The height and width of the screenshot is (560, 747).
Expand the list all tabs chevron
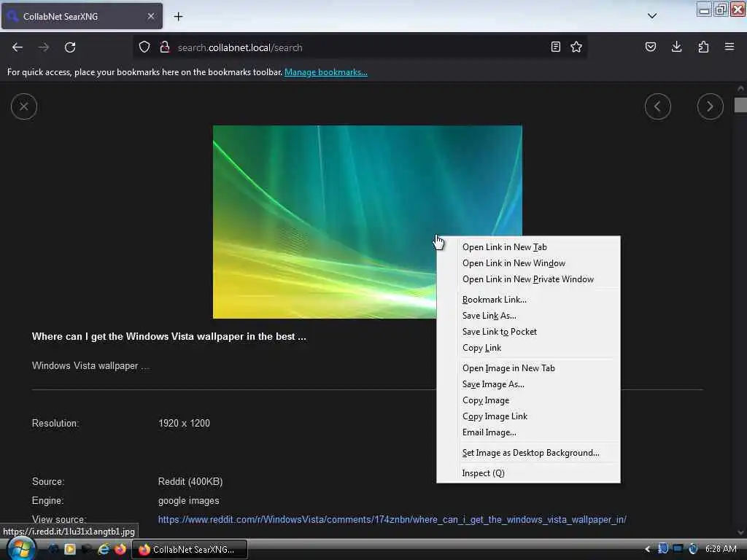[652, 16]
